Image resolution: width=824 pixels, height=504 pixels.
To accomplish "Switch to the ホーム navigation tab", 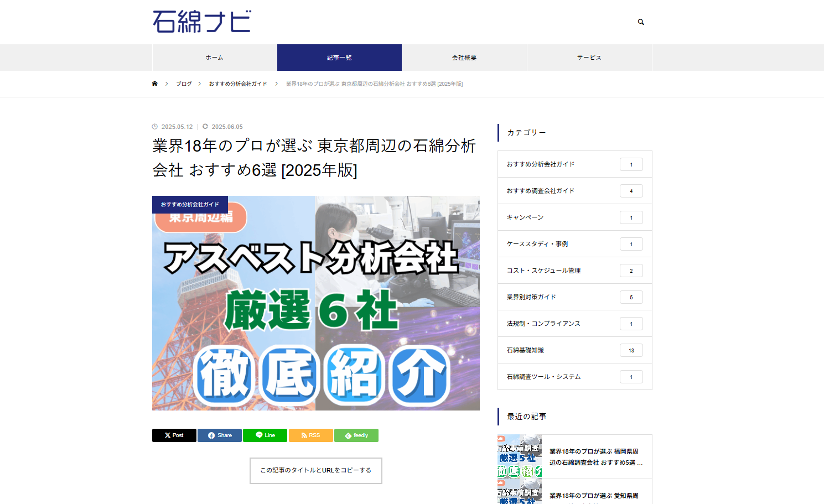I will coord(214,57).
